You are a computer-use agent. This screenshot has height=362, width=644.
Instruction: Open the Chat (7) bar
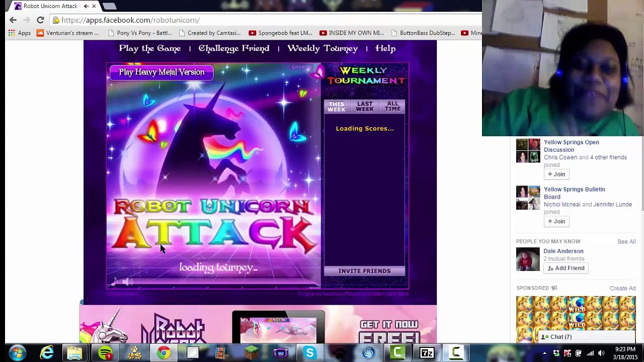point(587,337)
